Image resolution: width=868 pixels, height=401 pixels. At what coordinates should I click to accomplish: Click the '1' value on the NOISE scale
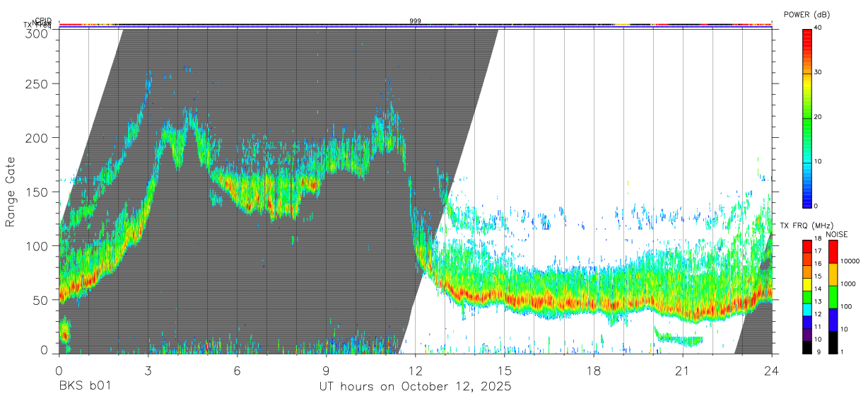[x=842, y=351]
